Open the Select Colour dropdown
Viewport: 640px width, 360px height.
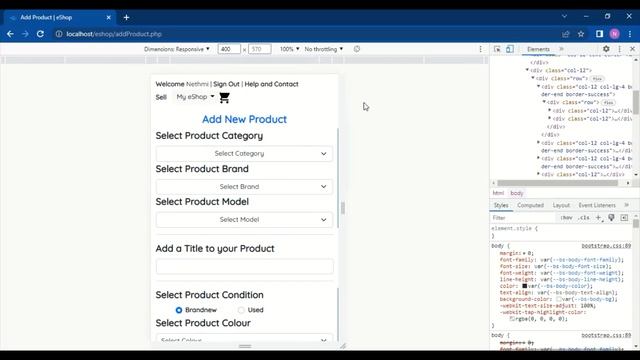(244, 339)
